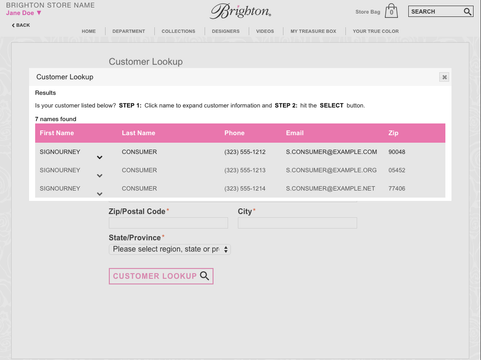Image resolution: width=481 pixels, height=360 pixels.
Task: Click the magnifier icon on Customer Lookup button
Action: point(204,276)
